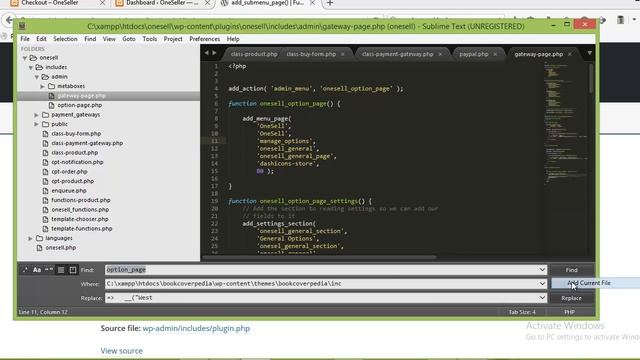Go to next tab arrow
The width and height of the screenshot is (640, 360).
(214, 53)
